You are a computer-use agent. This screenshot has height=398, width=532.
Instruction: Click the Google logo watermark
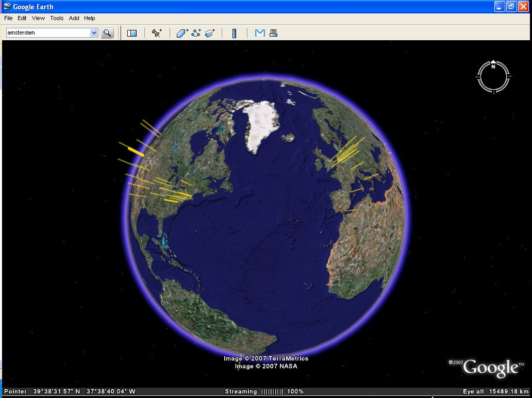point(490,368)
